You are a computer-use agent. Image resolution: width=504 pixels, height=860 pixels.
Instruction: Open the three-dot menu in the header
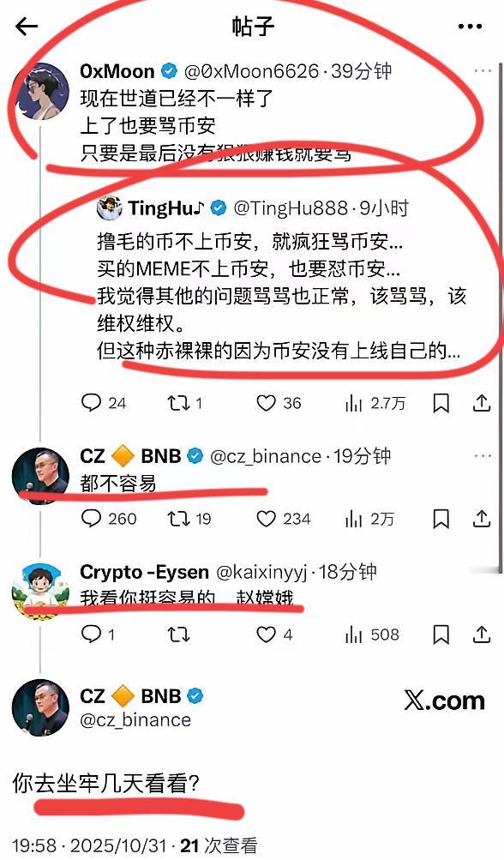pos(470,27)
